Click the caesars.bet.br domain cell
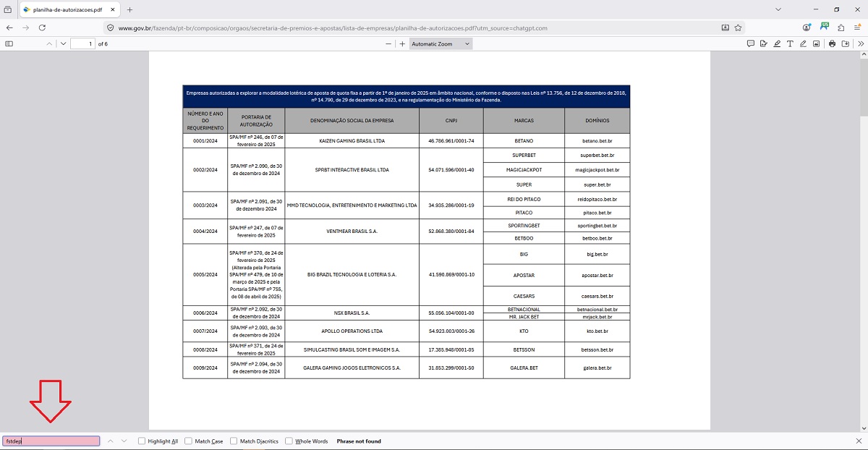 pyautogui.click(x=597, y=296)
